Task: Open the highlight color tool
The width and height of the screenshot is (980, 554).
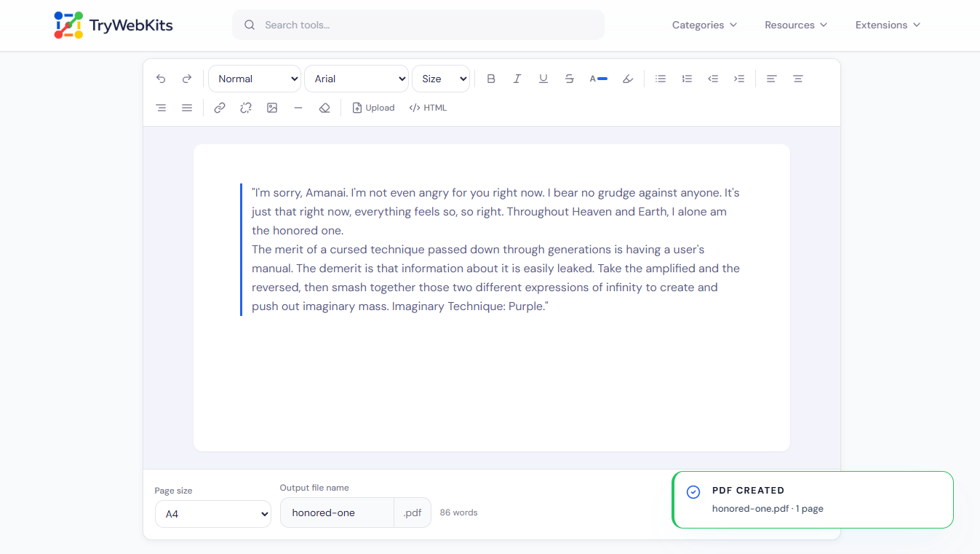Action: tap(628, 79)
